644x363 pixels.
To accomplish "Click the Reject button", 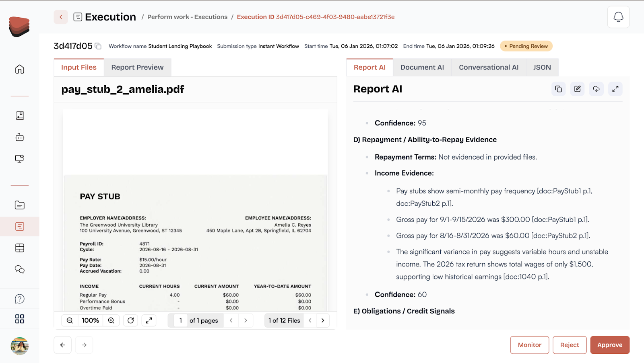I will coord(570,345).
